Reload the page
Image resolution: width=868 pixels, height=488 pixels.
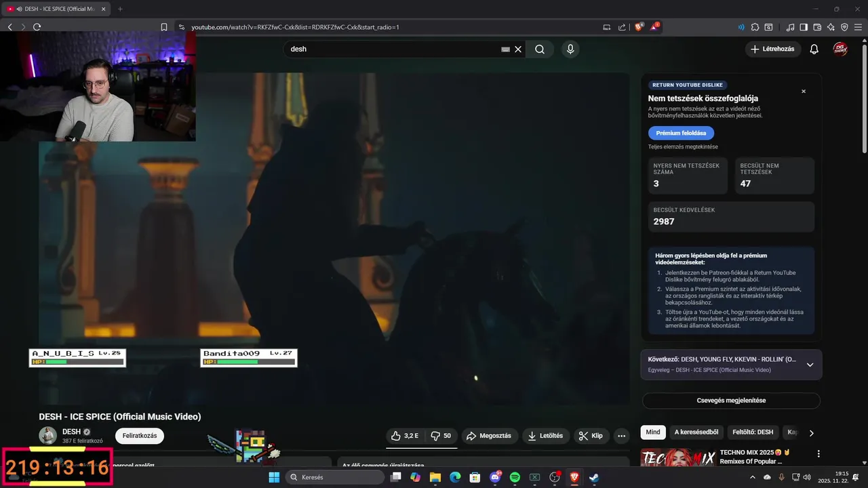click(37, 27)
